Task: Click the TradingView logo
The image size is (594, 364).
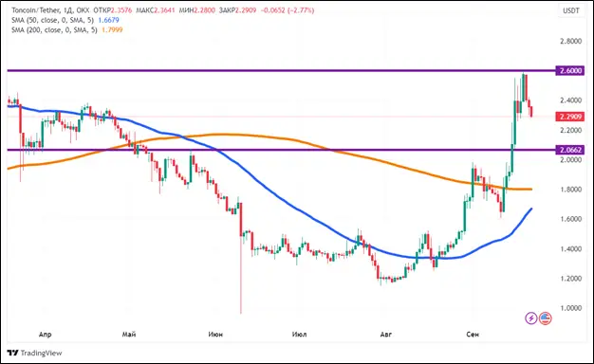Action: 34,353
